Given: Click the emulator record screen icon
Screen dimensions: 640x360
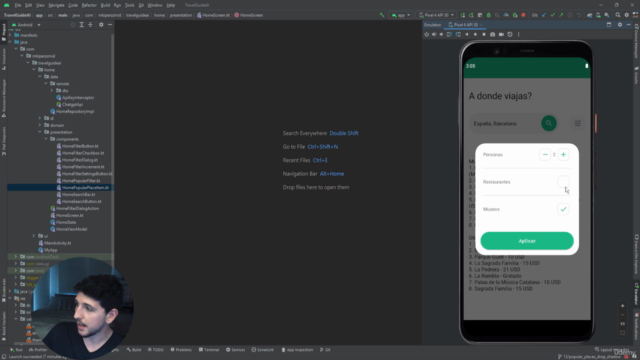Looking at the screenshot, I should coord(501,34).
